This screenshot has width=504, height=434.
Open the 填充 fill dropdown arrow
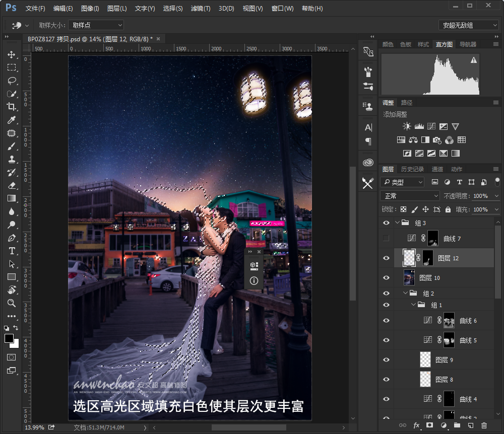pos(497,209)
